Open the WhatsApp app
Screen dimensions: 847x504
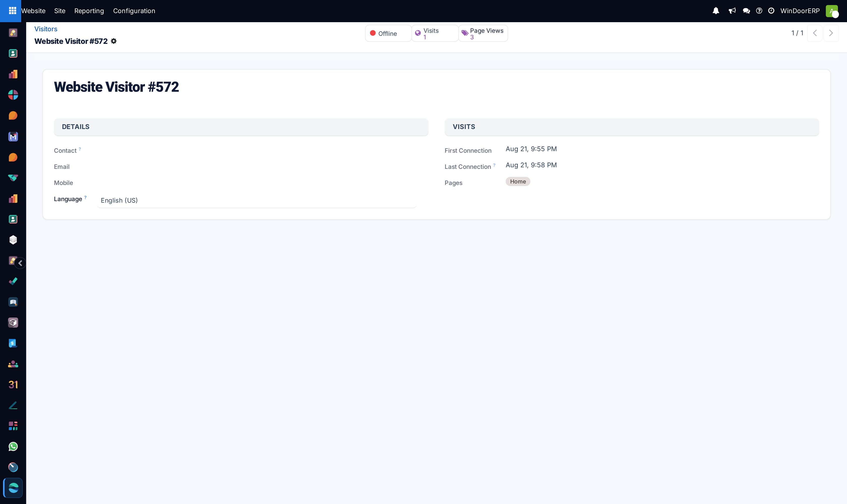pyautogui.click(x=13, y=446)
